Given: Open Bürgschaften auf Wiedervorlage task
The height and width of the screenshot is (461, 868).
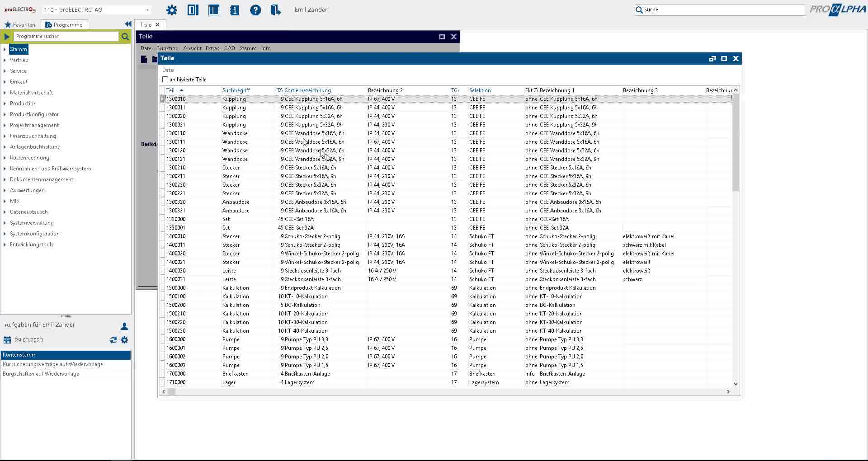Looking at the screenshot, I should click(41, 374).
